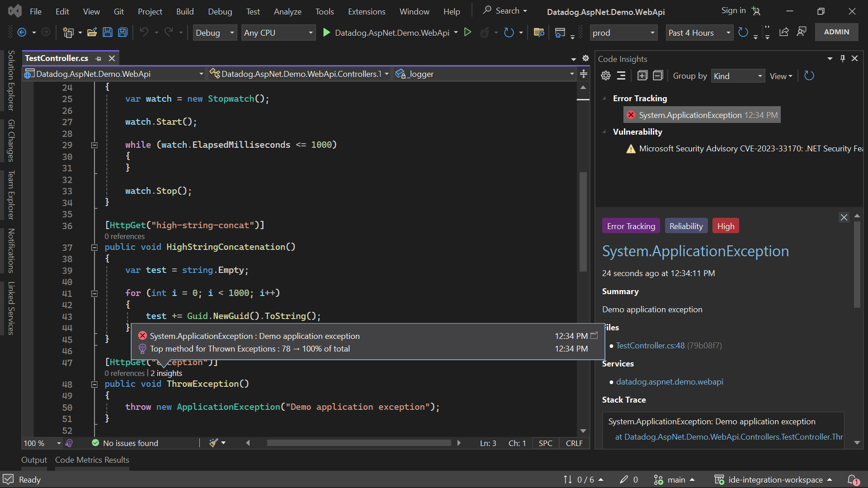868x488 pixels.
Task: Click the 2 insights CodeLens link
Action: pos(166,373)
